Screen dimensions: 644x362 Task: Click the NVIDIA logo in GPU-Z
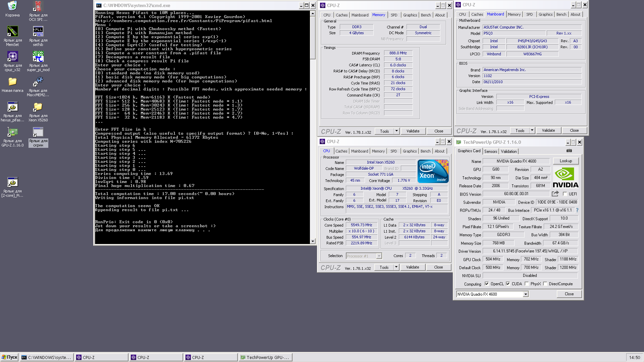pos(566,178)
